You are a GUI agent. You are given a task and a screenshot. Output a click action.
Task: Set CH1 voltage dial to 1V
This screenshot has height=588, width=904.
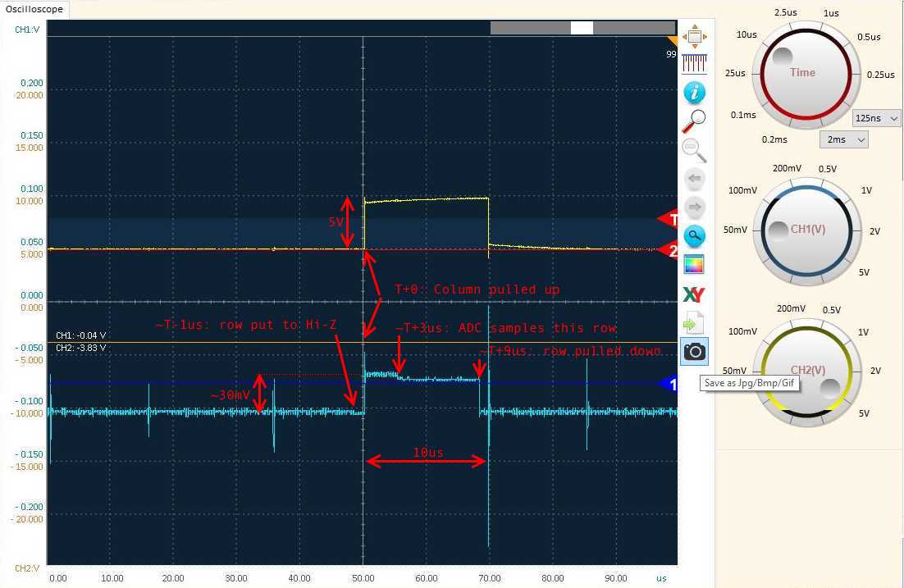865,190
